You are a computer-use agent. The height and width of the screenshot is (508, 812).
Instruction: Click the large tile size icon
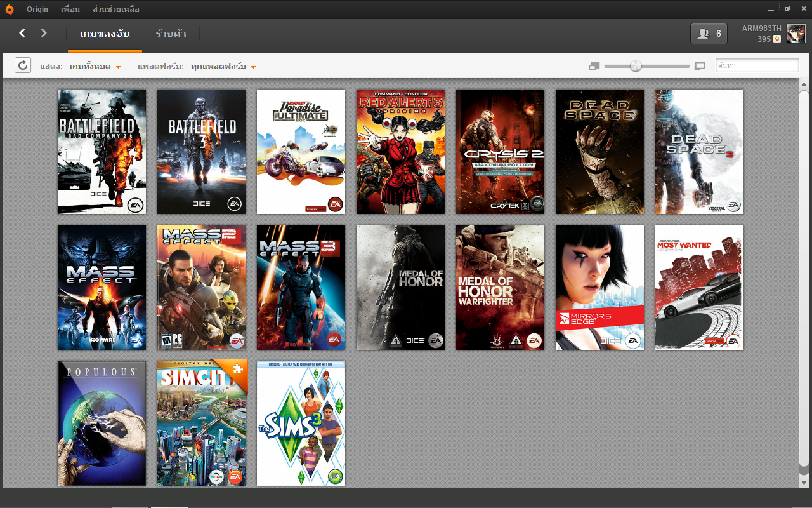click(x=700, y=66)
